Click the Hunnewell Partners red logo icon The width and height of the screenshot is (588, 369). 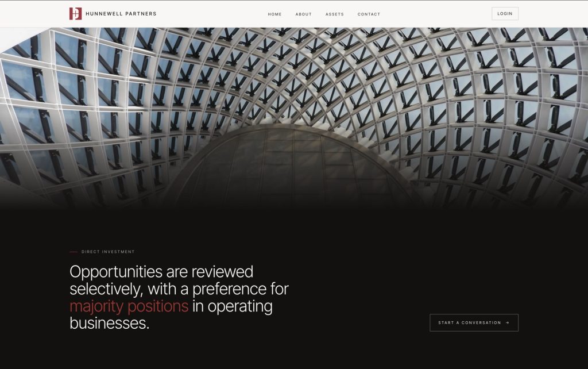pos(75,14)
